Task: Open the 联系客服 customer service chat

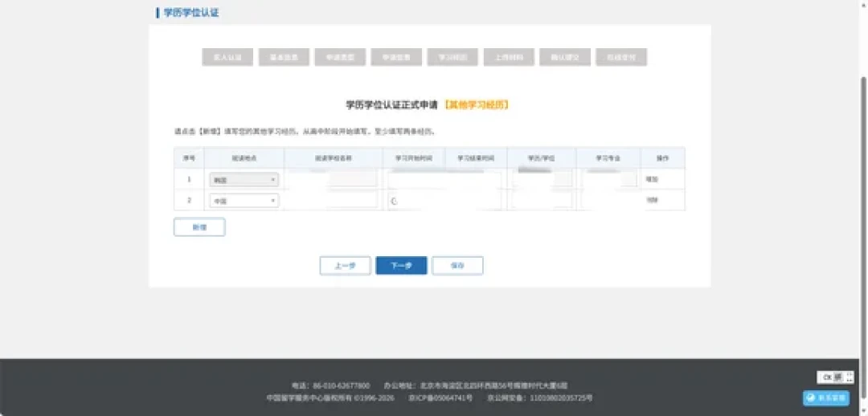Action: click(825, 398)
